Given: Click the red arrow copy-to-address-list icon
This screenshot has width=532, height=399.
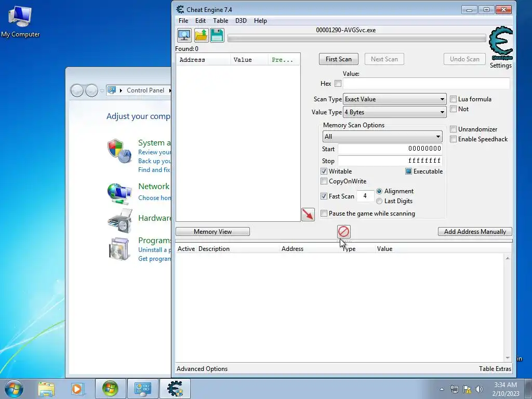Looking at the screenshot, I should click(308, 215).
